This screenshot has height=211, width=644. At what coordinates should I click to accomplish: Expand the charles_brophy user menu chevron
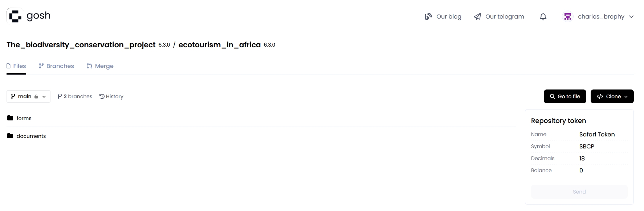coord(631,17)
